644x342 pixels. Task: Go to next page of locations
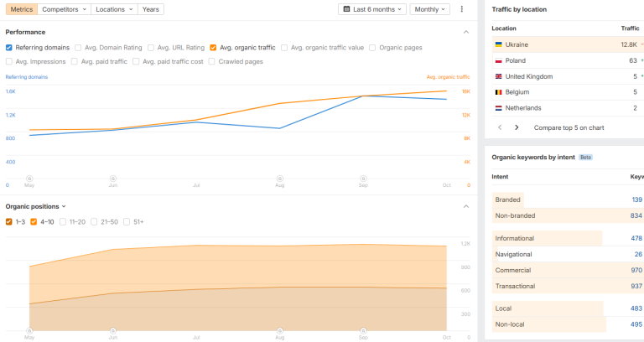[x=517, y=127]
